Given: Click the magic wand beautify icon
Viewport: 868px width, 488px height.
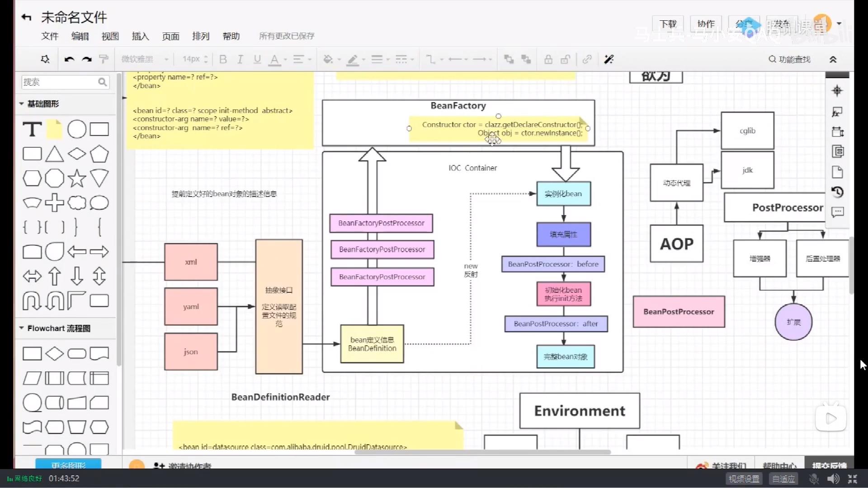Looking at the screenshot, I should pyautogui.click(x=609, y=59).
